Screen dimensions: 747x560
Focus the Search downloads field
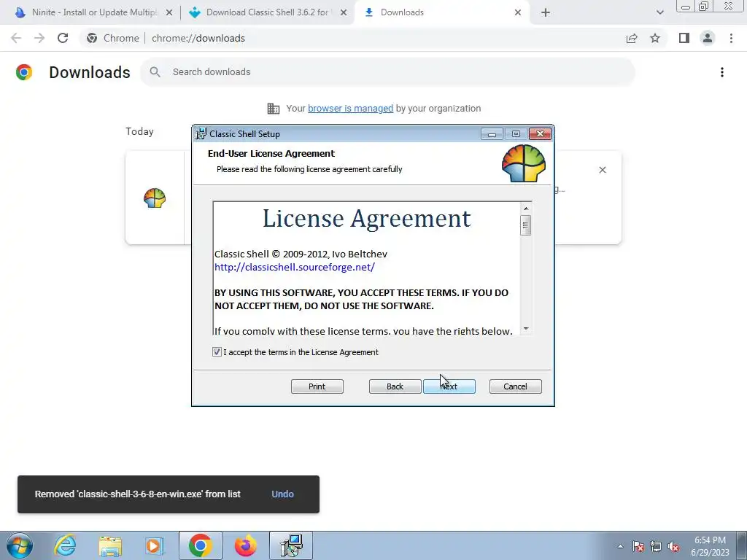[x=387, y=72]
